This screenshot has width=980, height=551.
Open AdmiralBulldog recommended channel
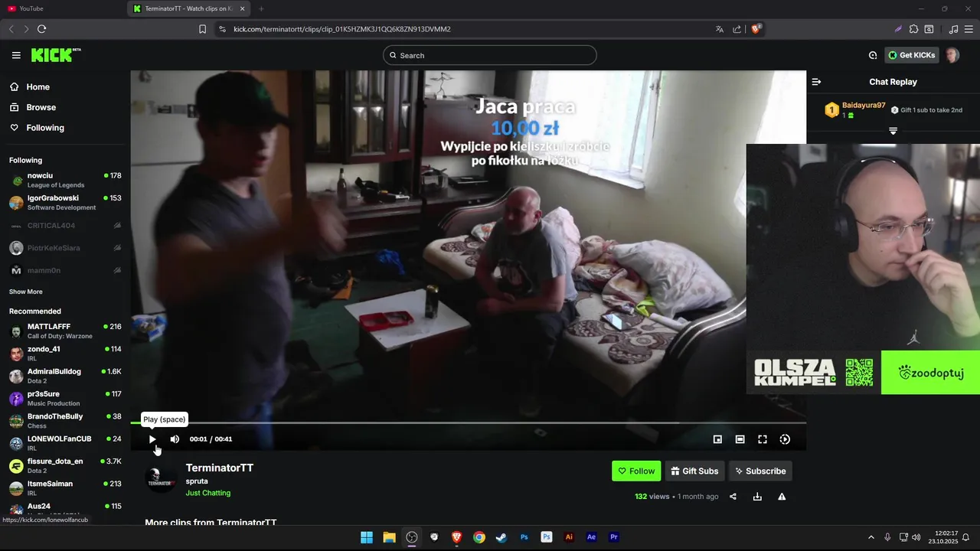coord(65,376)
